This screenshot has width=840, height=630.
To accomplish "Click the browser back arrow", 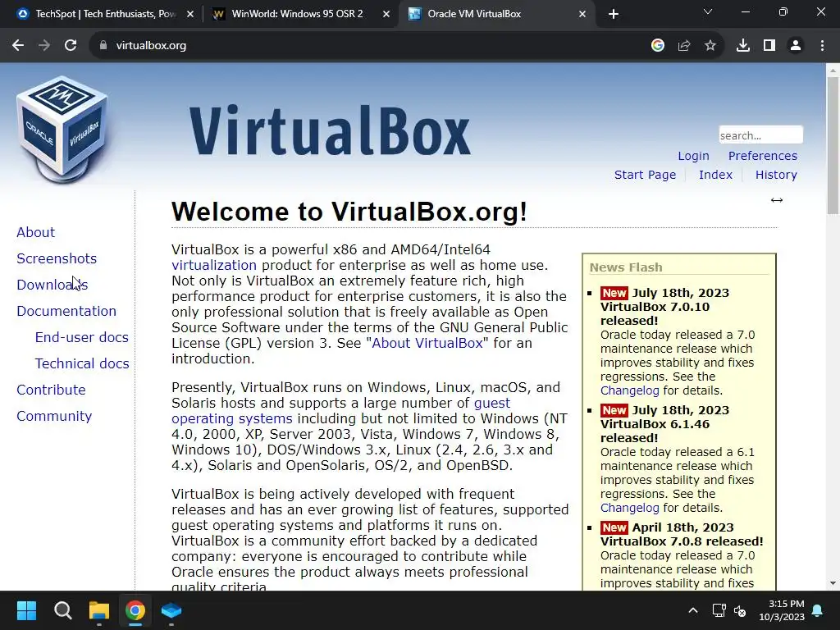I will click(18, 46).
